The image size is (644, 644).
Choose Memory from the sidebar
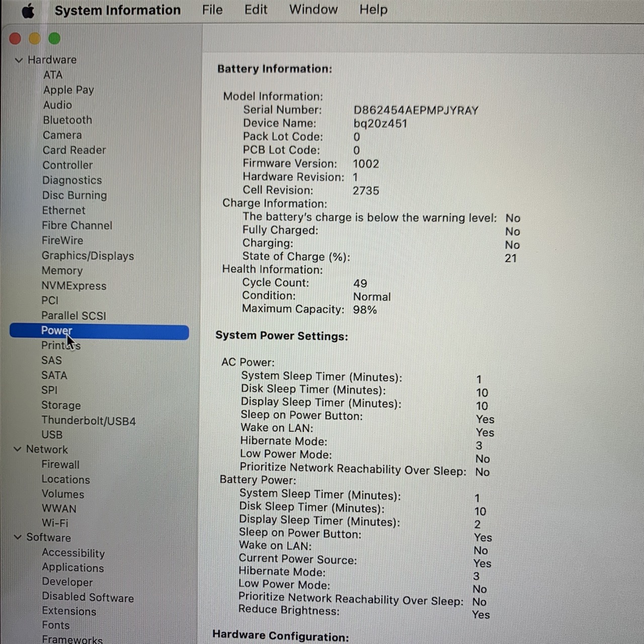point(62,271)
